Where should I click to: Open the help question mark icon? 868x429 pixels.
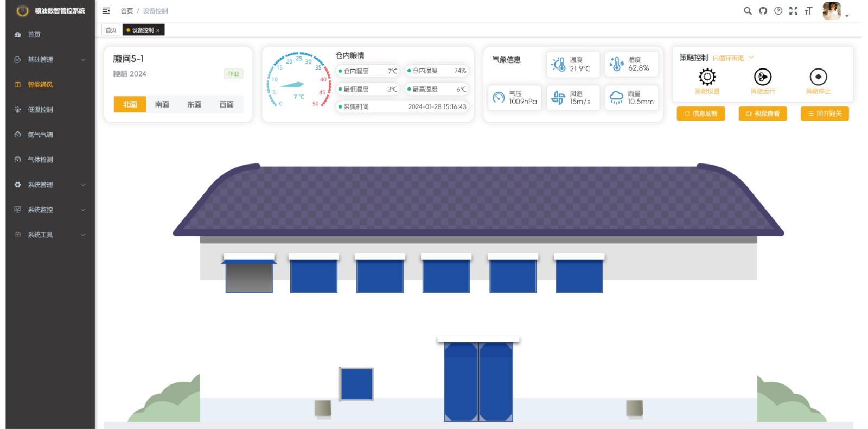click(x=778, y=11)
